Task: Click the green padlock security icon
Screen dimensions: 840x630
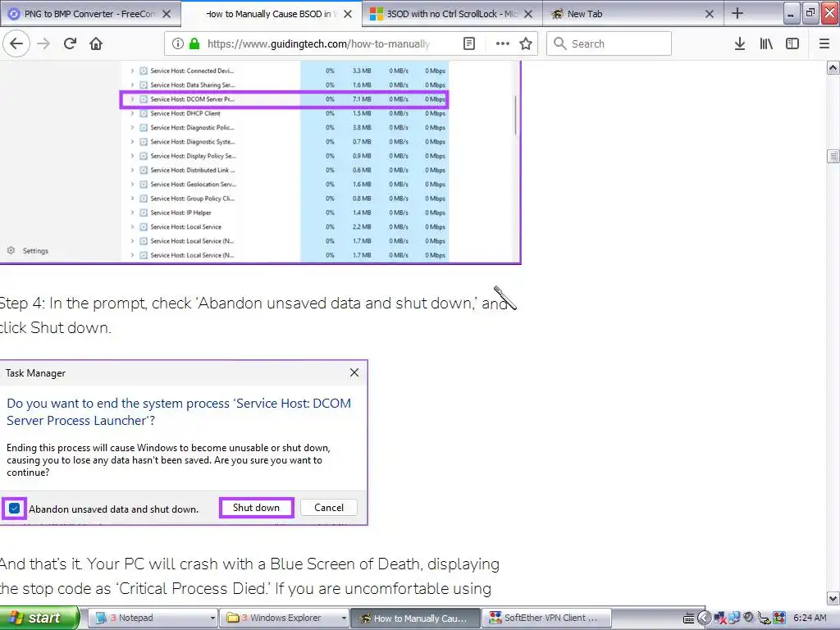Action: [194, 43]
